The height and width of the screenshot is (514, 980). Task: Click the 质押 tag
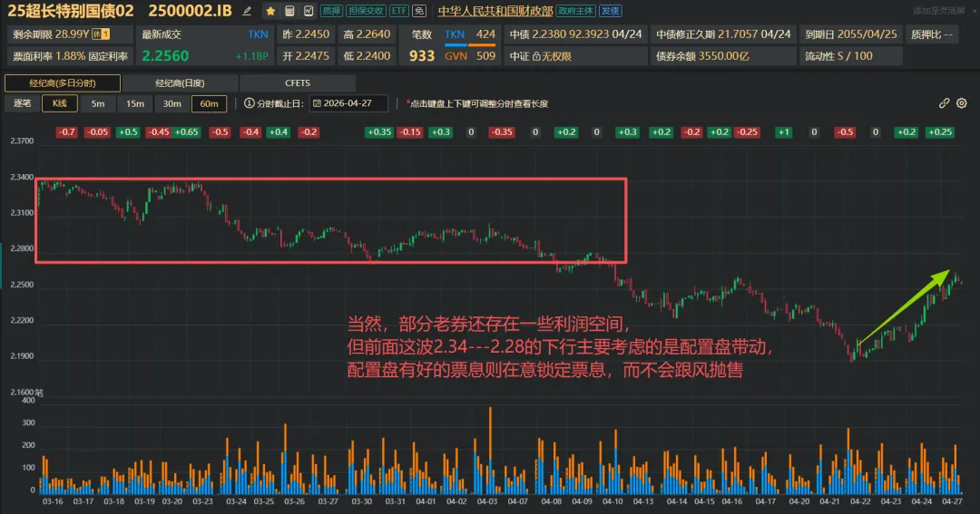point(331,11)
